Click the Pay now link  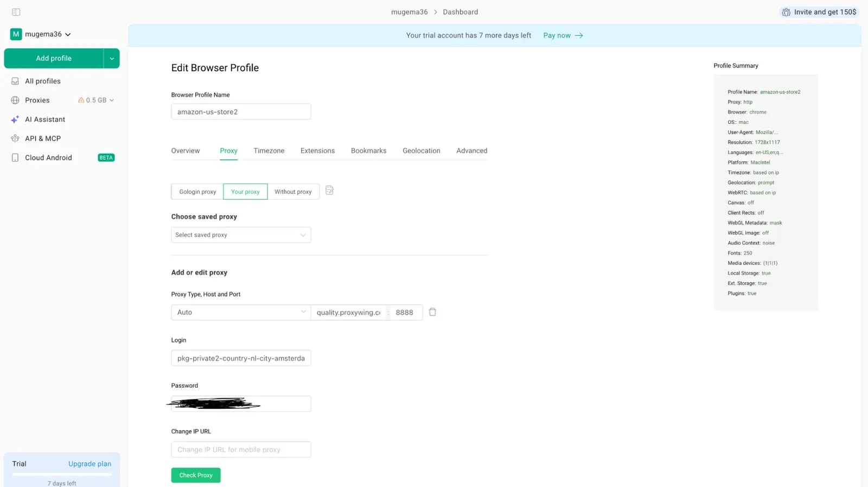pyautogui.click(x=557, y=35)
